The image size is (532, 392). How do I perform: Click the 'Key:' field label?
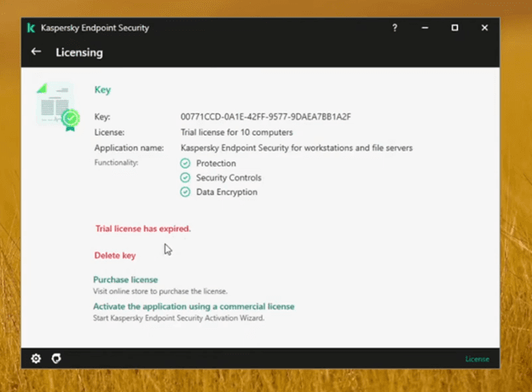point(102,117)
